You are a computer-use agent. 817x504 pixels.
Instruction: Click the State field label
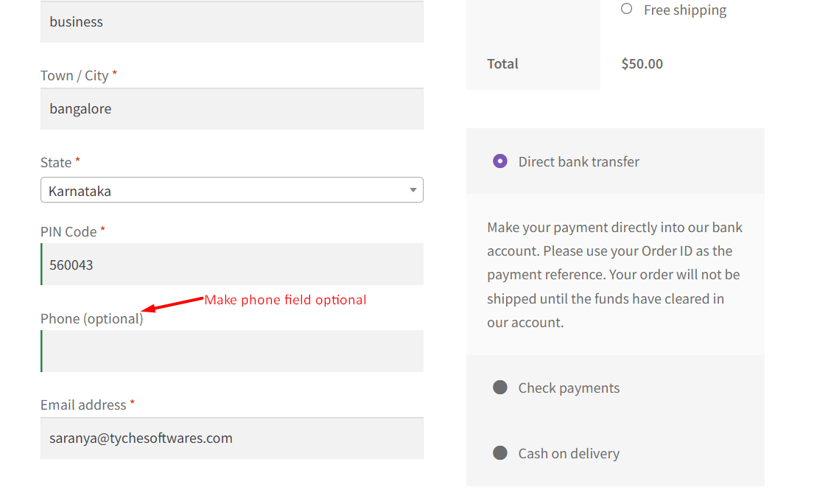tap(56, 162)
